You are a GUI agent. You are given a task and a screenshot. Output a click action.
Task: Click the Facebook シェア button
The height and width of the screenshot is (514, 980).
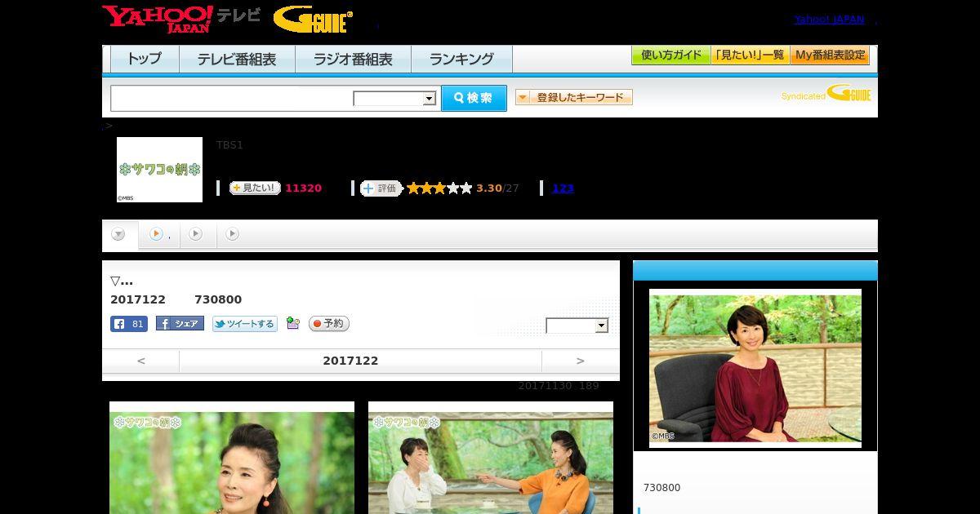180,324
